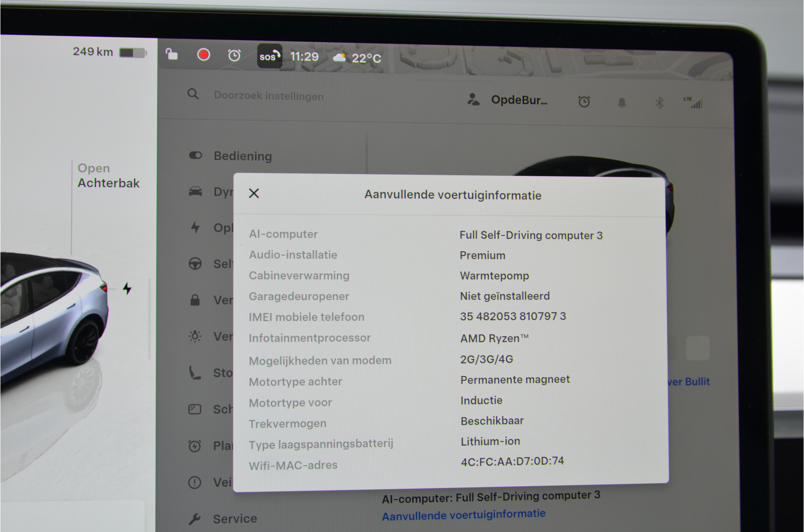Open the Bediening settings menu
The height and width of the screenshot is (532, 804).
tap(242, 156)
